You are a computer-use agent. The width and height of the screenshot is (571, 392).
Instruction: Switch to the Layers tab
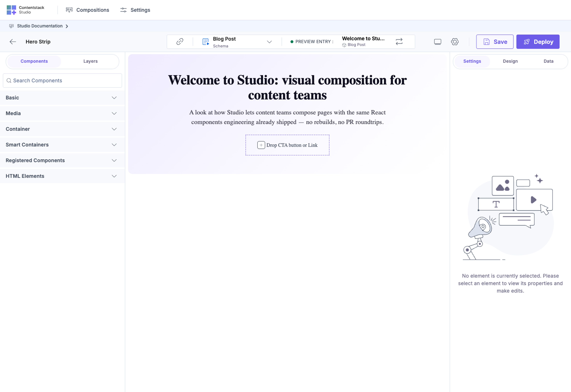click(91, 61)
